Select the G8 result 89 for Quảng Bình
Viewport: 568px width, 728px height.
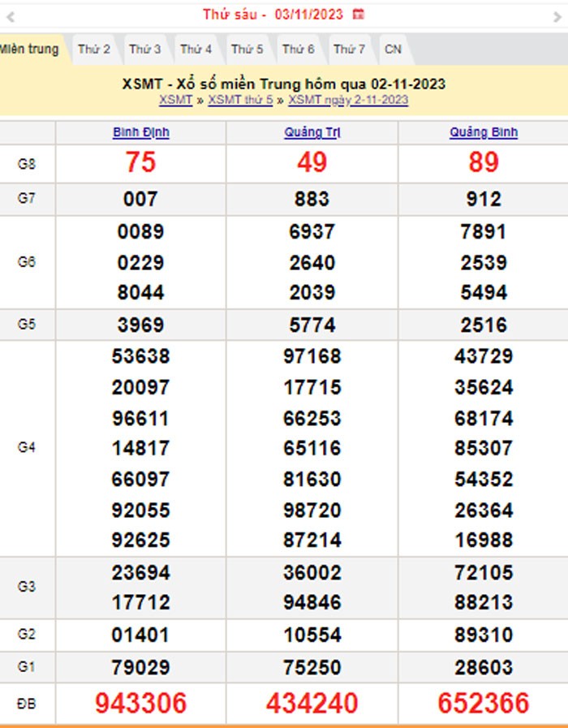[484, 163]
